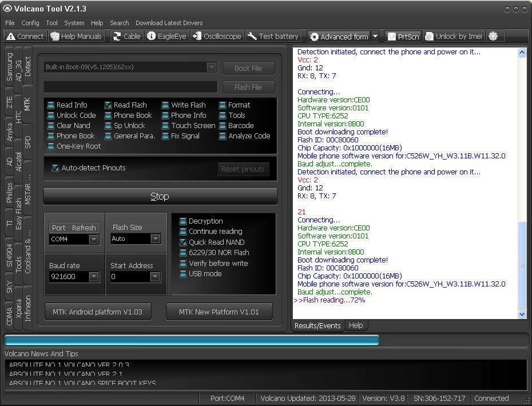Tick the Verify before write checkbox
The width and height of the screenshot is (532, 406).
point(183,263)
